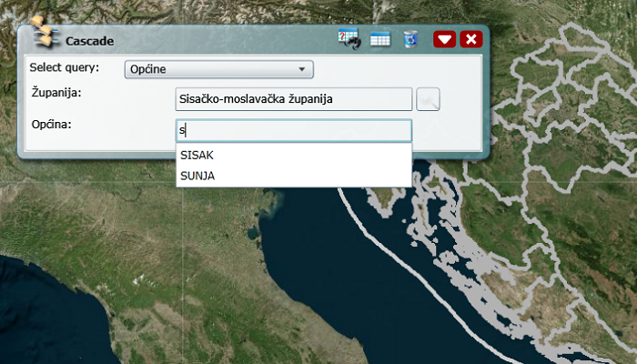Collapse the Cascade panel with down arrow
Viewport: 637px width, 364px height.
pyautogui.click(x=444, y=39)
